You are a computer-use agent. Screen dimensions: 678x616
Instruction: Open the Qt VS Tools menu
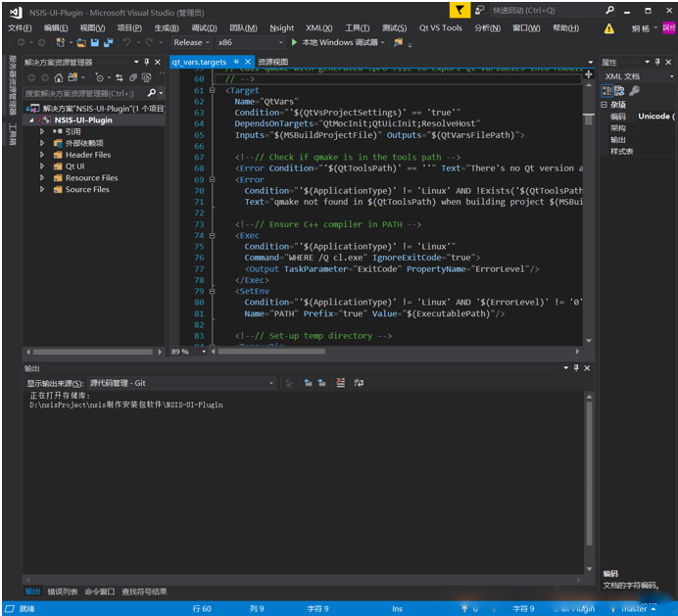441,28
